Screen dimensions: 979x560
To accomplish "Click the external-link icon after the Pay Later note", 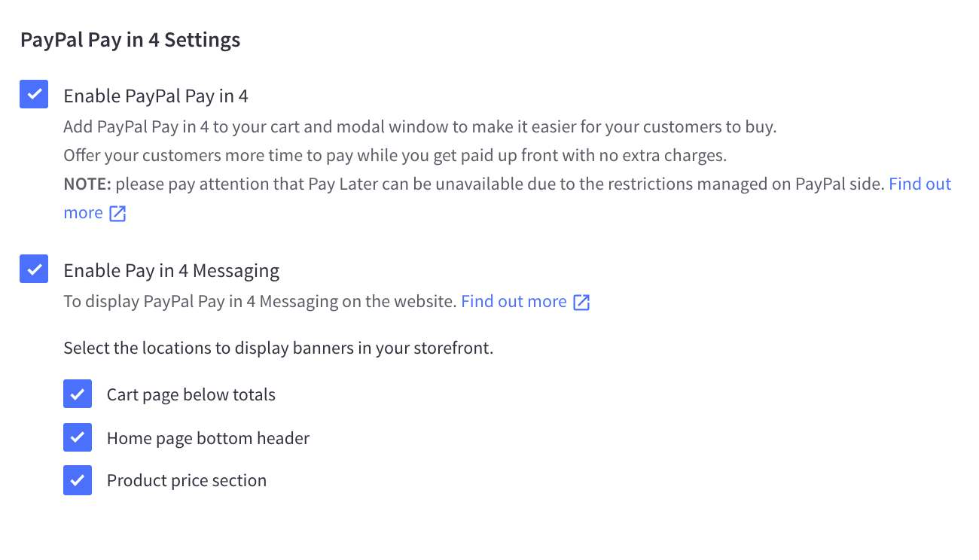I will 117,214.
